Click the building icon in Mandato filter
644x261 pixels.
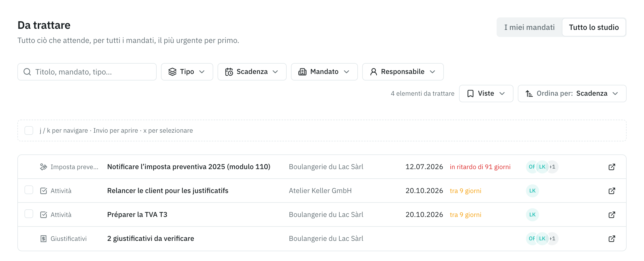[302, 72]
